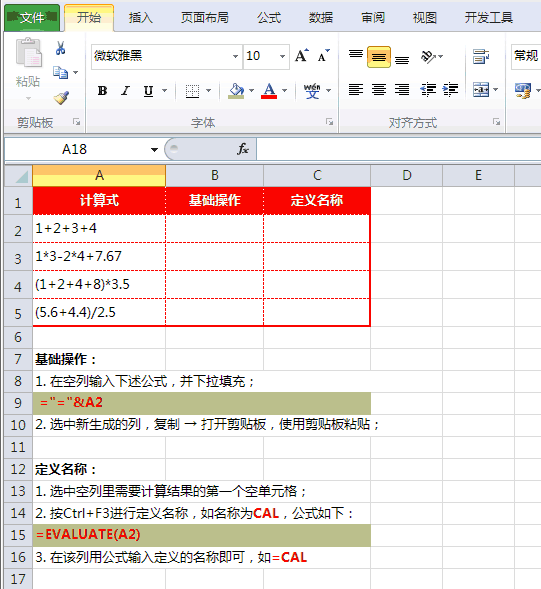This screenshot has height=589, width=541.
Task: Switch to the 数据 tab
Action: click(321, 17)
